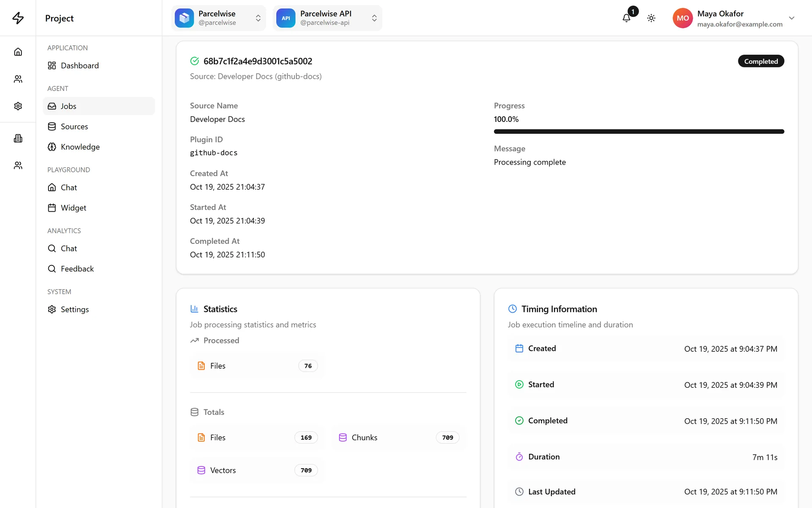812x508 pixels.
Task: Click the Statistics bar chart icon
Action: [195, 309]
